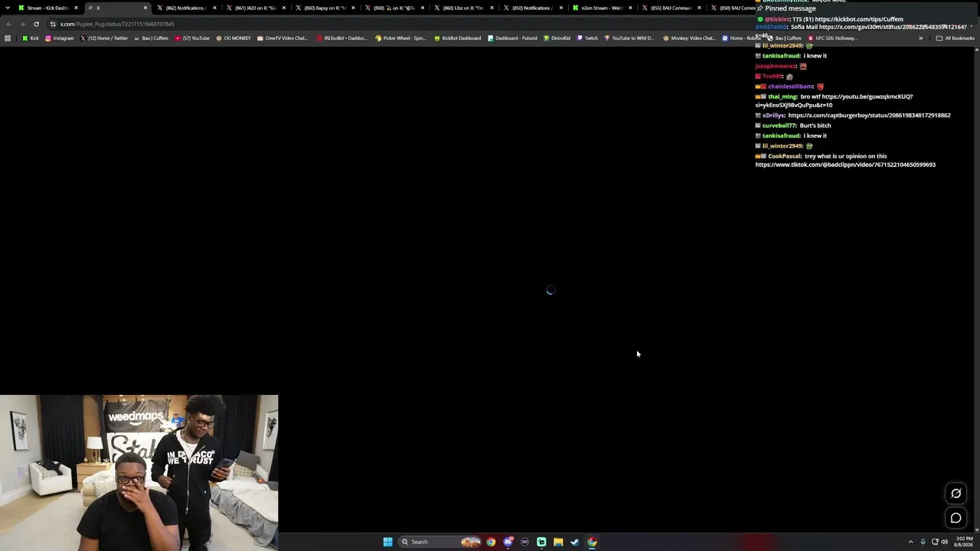Screen dimensions: 980x551
Task: Open the KickBot Dashboard bookmark
Action: click(x=457, y=38)
